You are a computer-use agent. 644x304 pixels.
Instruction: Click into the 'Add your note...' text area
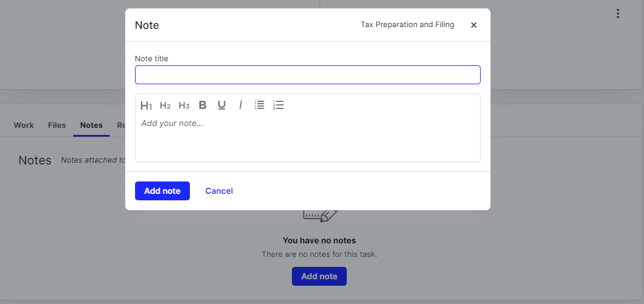pyautogui.click(x=308, y=138)
